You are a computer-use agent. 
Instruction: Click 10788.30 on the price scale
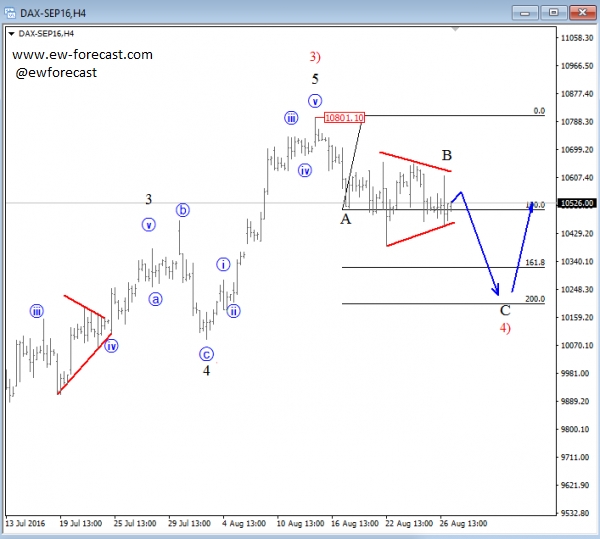click(577, 122)
